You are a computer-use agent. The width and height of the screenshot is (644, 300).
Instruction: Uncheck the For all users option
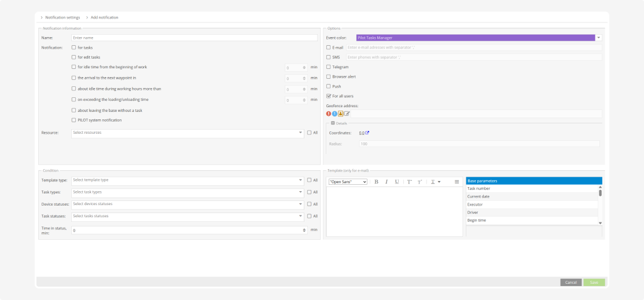[329, 96]
